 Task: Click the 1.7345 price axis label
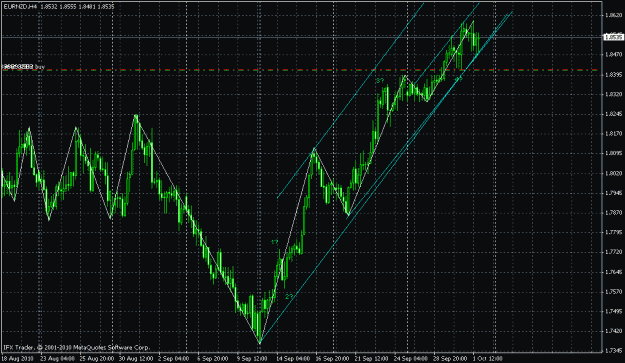click(613, 350)
